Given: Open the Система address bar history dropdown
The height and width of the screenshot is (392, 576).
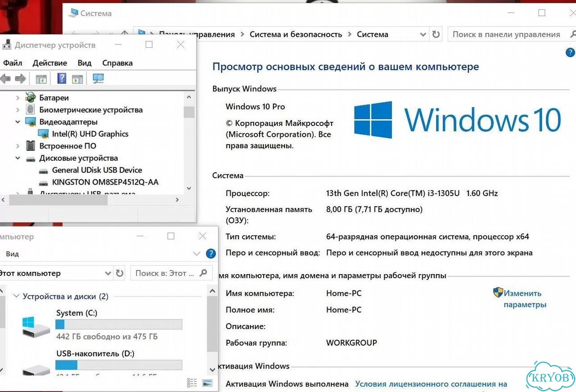Looking at the screenshot, I should (x=423, y=34).
